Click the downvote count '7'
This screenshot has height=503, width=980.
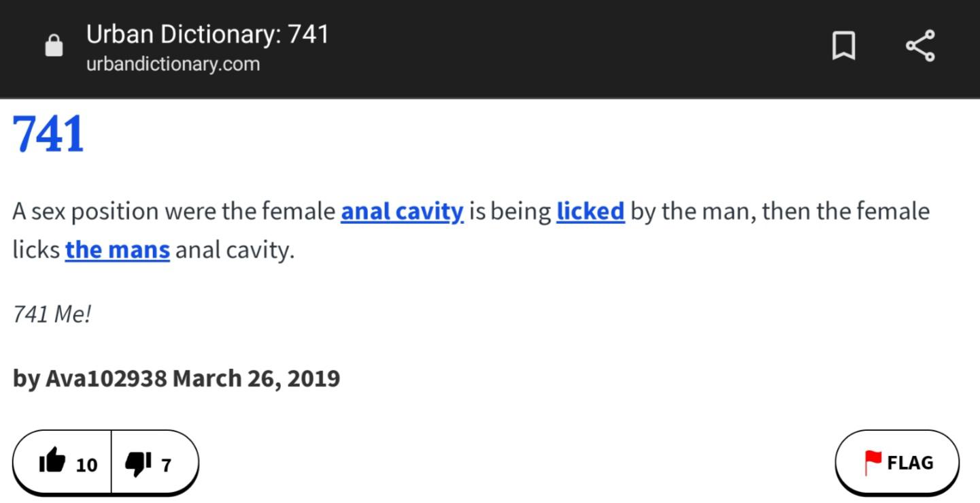[166, 465]
